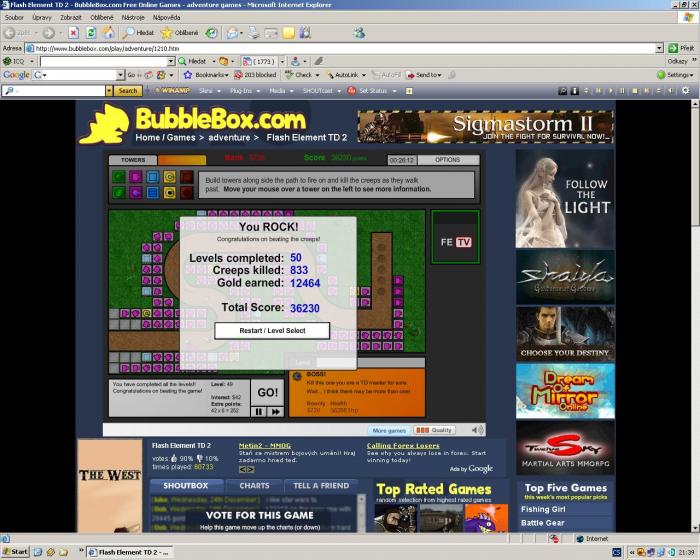Switch to the CHARTS tab
The height and width of the screenshot is (560, 700).
point(254,486)
